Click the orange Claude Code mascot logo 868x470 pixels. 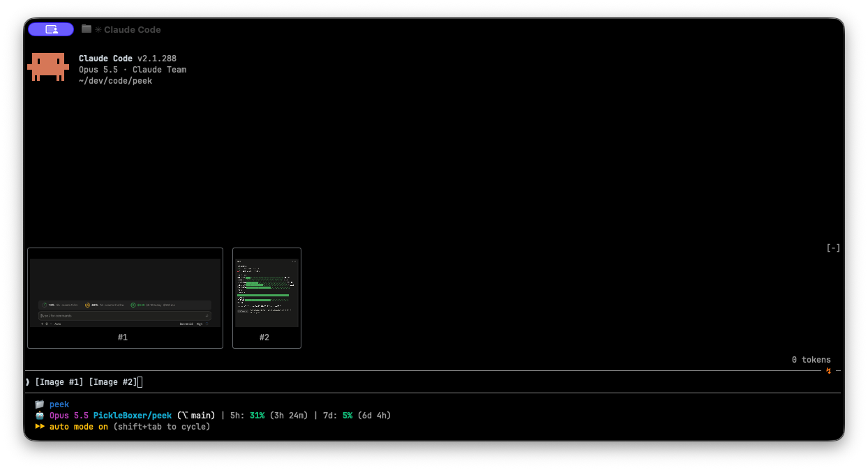coord(48,67)
